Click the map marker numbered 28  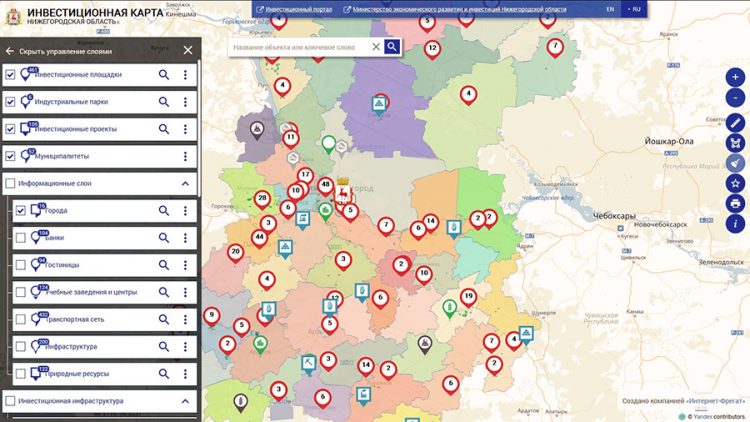tap(262, 199)
